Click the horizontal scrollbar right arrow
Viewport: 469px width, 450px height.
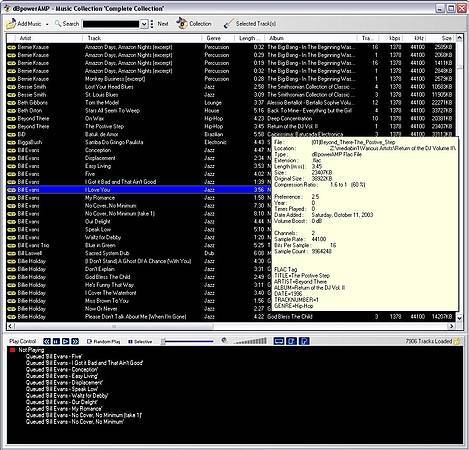click(452, 326)
